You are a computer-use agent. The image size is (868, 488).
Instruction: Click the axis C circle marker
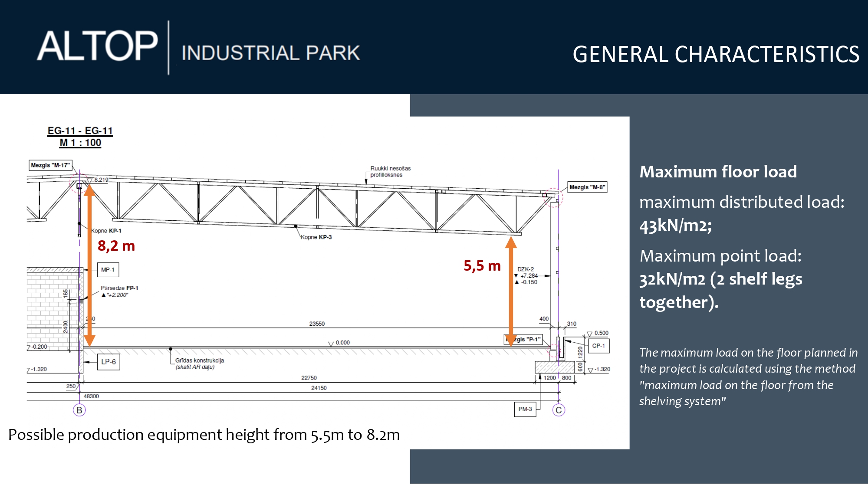coord(559,410)
